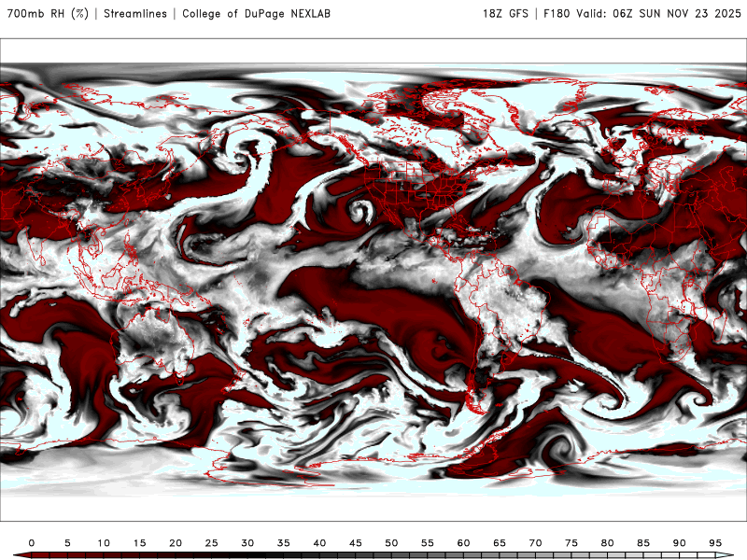Click the "F180" forecast hour text
The image size is (747, 560).
[557, 13]
